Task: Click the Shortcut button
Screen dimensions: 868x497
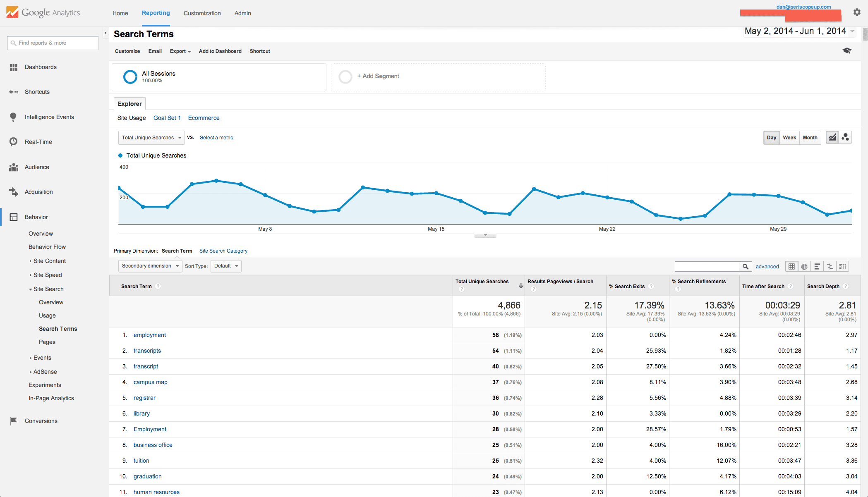Action: pos(260,51)
